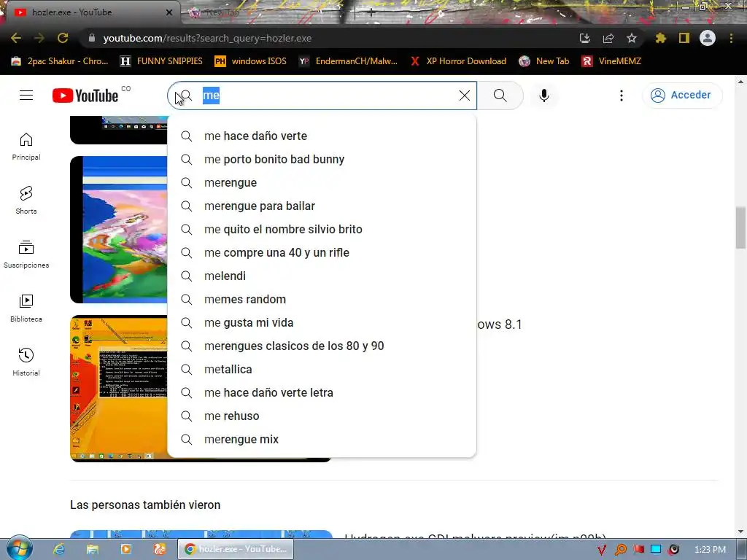The image size is (747, 560).
Task: Click the red flag tray icon
Action: 638,550
